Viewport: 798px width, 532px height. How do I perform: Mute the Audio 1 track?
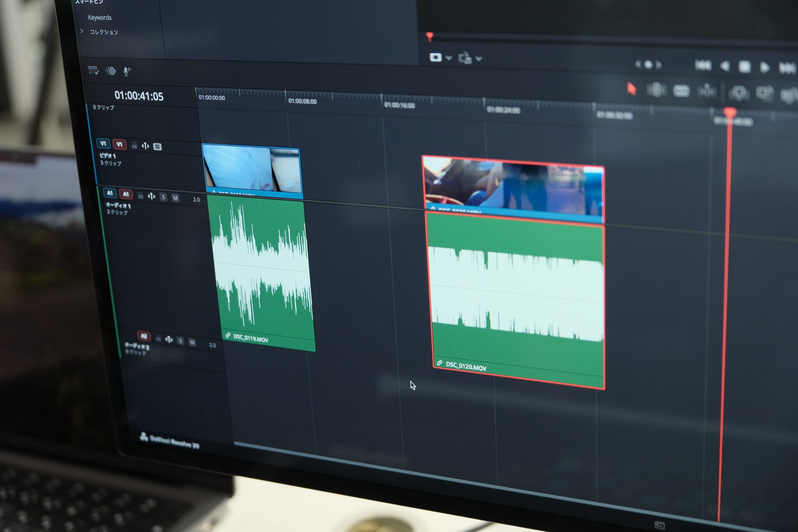[176, 198]
